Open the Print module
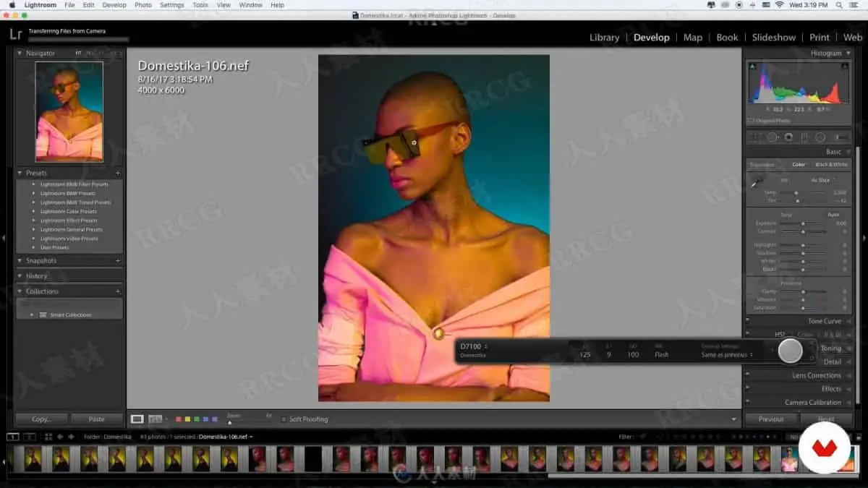This screenshot has height=488, width=868. [x=820, y=38]
